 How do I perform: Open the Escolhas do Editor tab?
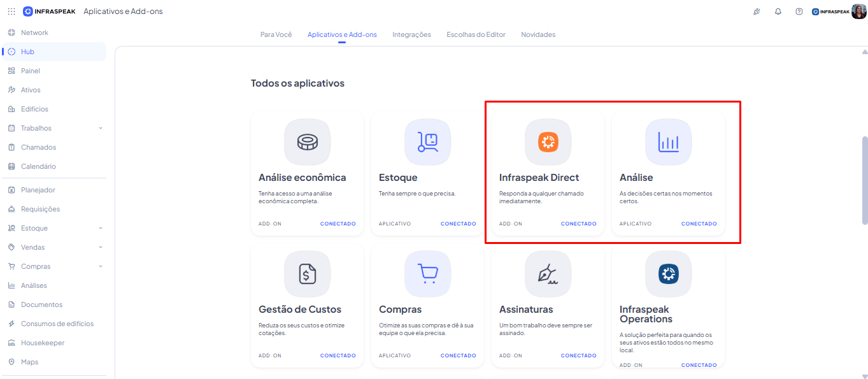tap(476, 34)
